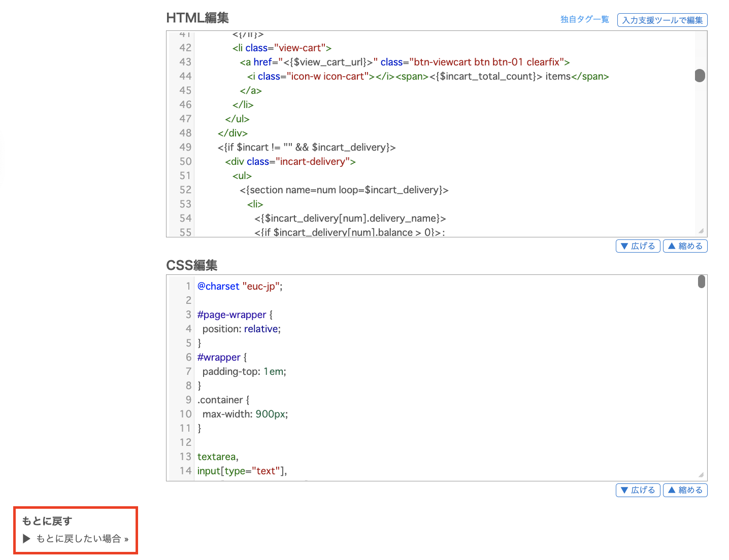Click the #page-wrapper selector in CSS

tap(231, 315)
